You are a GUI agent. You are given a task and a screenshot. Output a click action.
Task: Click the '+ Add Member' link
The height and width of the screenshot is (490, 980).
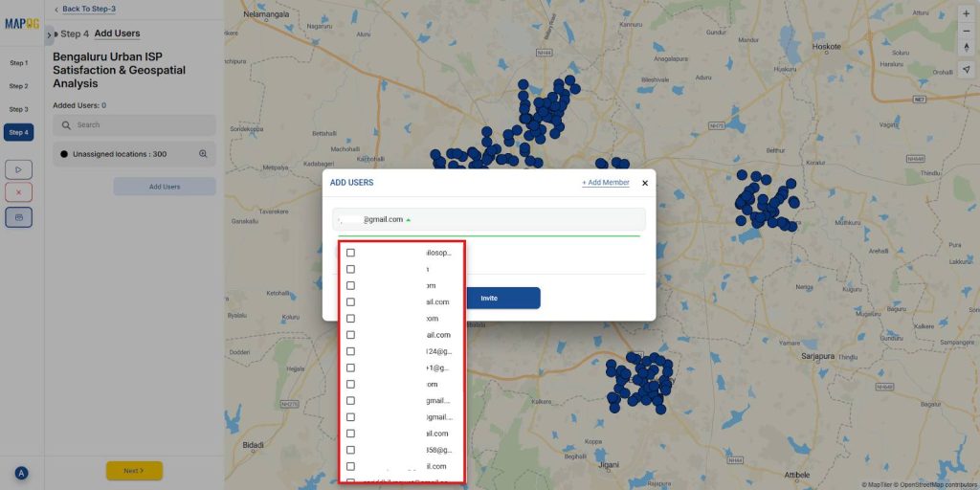pos(605,183)
